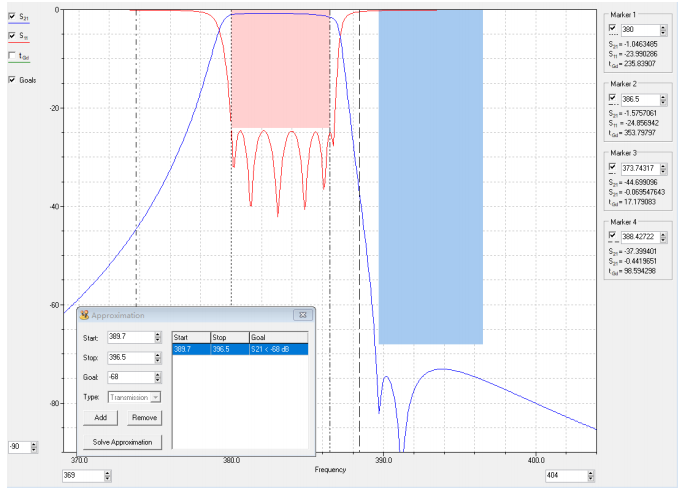
Task: Click the Add goal button
Action: [x=101, y=417]
